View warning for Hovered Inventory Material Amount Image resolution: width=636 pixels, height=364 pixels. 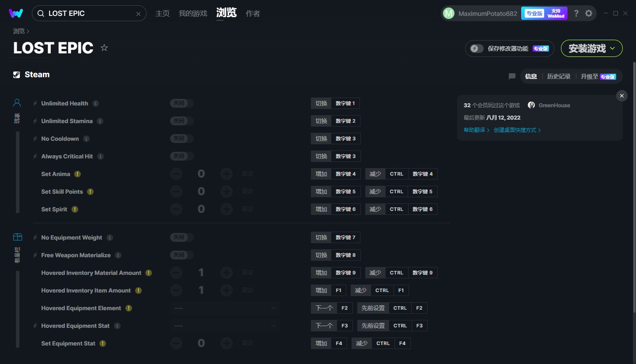(x=149, y=273)
